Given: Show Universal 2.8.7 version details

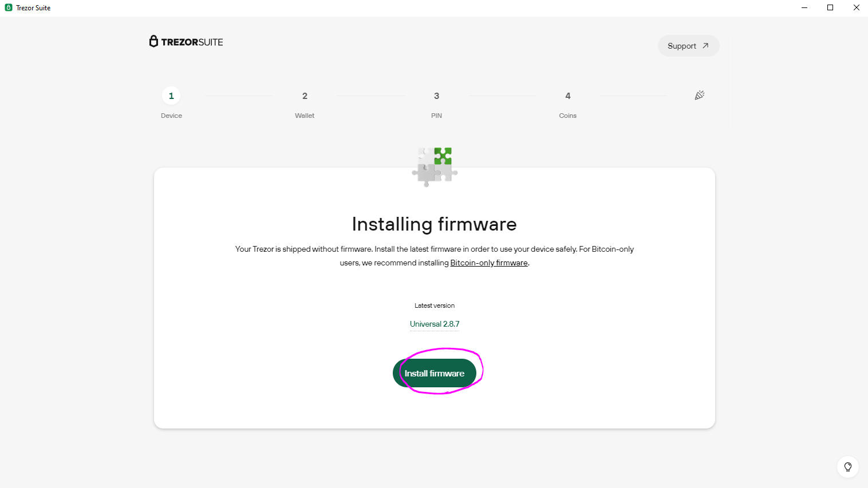Looking at the screenshot, I should coord(435,324).
